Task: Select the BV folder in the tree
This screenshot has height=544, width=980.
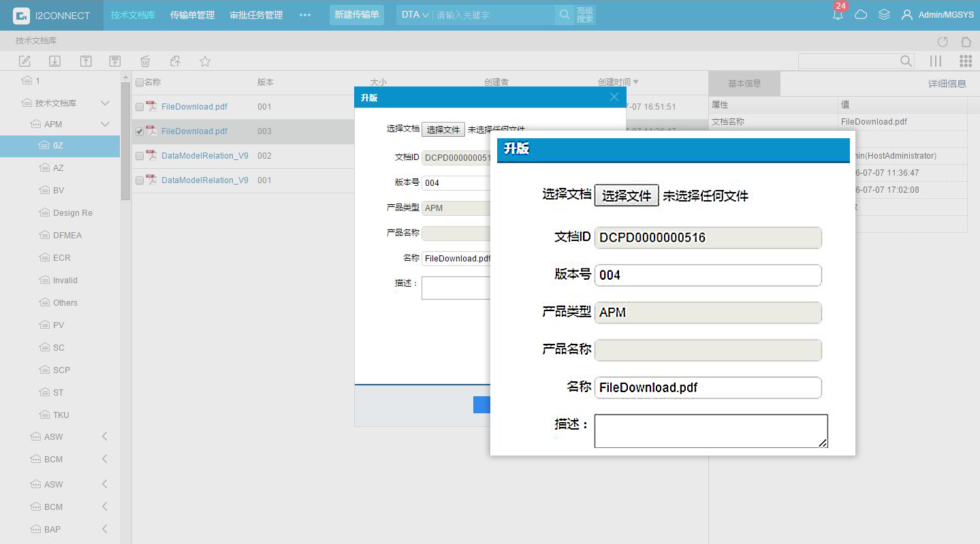Action: tap(60, 190)
